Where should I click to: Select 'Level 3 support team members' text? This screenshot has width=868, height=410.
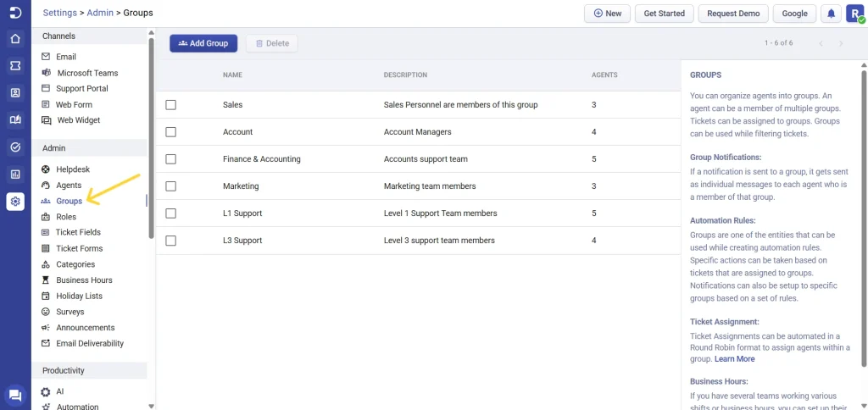click(x=439, y=240)
